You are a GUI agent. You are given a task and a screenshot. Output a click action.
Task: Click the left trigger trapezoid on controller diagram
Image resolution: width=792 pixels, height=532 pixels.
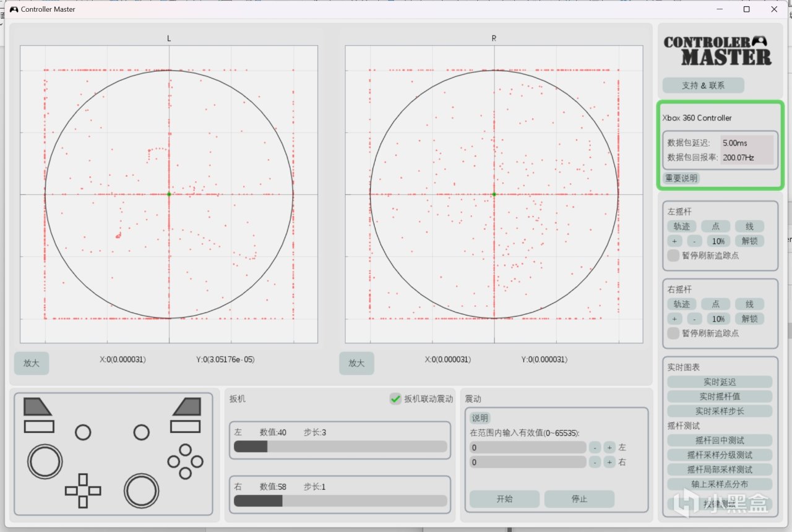pyautogui.click(x=37, y=406)
